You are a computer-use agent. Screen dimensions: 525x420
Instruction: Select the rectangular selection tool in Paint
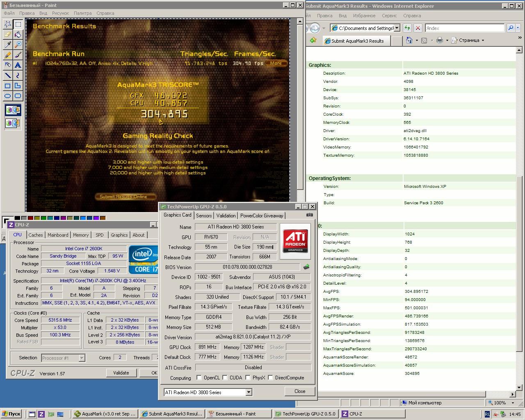point(18,24)
